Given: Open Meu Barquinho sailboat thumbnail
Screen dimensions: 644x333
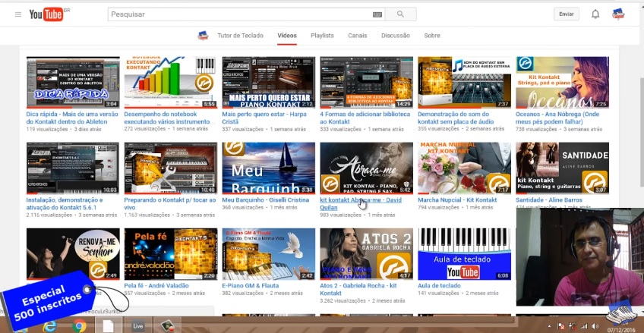Looking at the screenshot, I should (269, 168).
